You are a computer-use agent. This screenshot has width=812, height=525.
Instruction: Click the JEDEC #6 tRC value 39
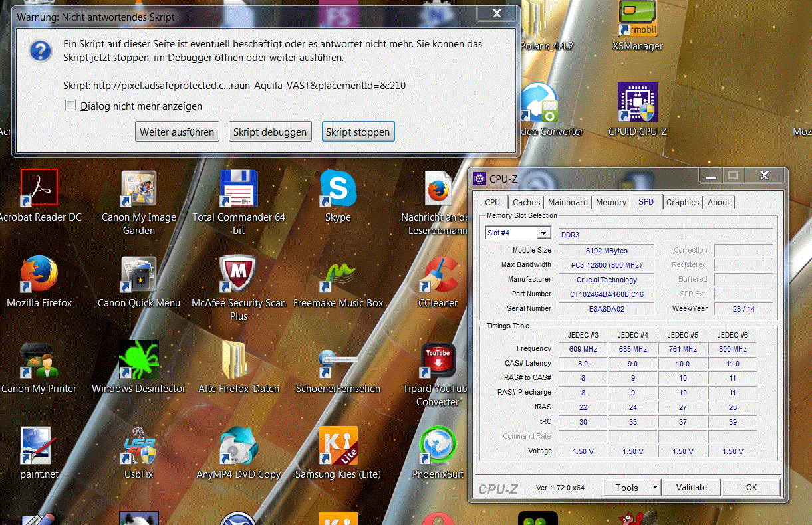(x=733, y=422)
